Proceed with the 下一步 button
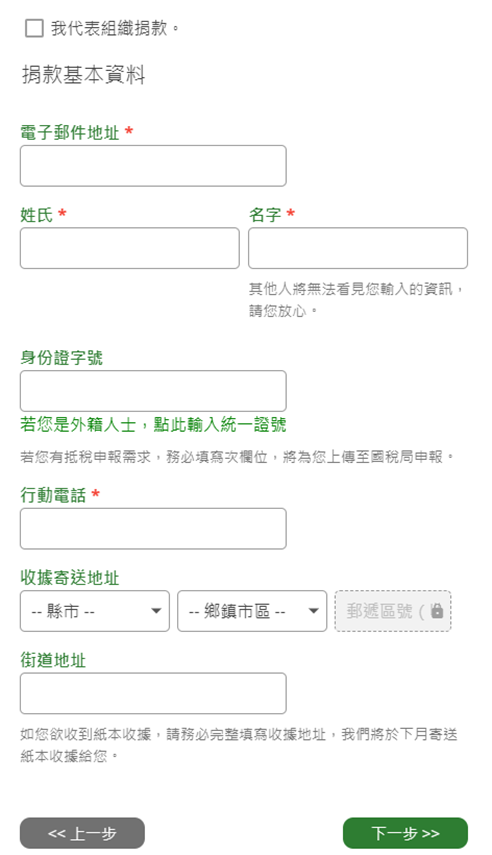The width and height of the screenshot is (492, 855). point(405,833)
